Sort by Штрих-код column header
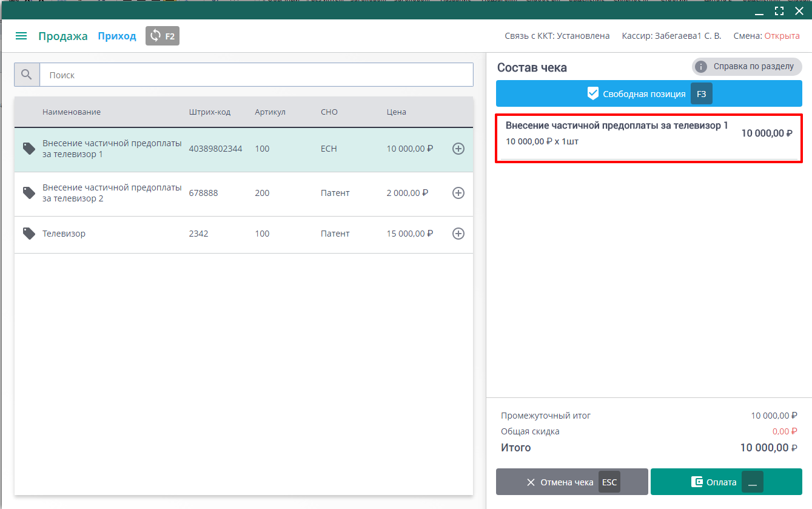Image resolution: width=812 pixels, height=509 pixels. pyautogui.click(x=210, y=112)
